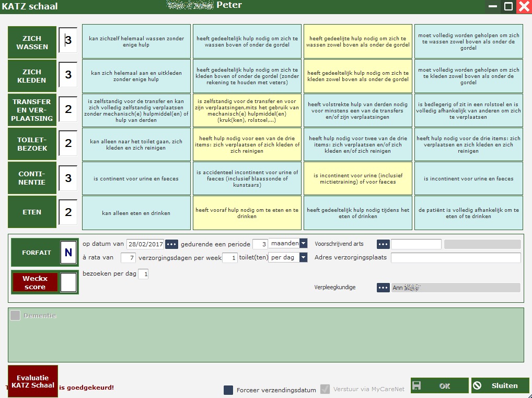Select 'hulp nodig voor twee van de drie items'
532x398 pixels.
pyautogui.click(x=358, y=144)
